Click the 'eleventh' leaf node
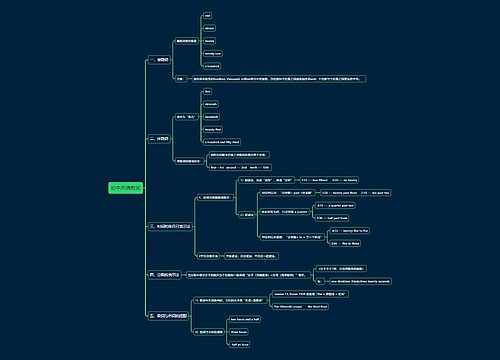The height and width of the screenshot is (360, 500). pos(211,104)
